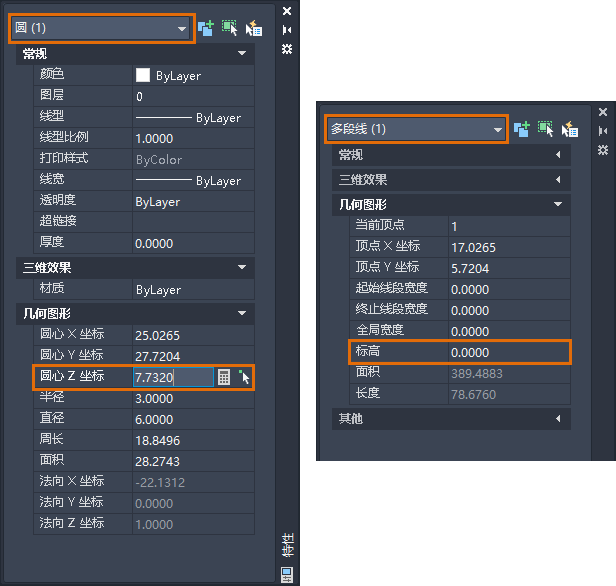Close the polyline properties palette
Viewport: 616px width, 586px height.
coord(603,112)
